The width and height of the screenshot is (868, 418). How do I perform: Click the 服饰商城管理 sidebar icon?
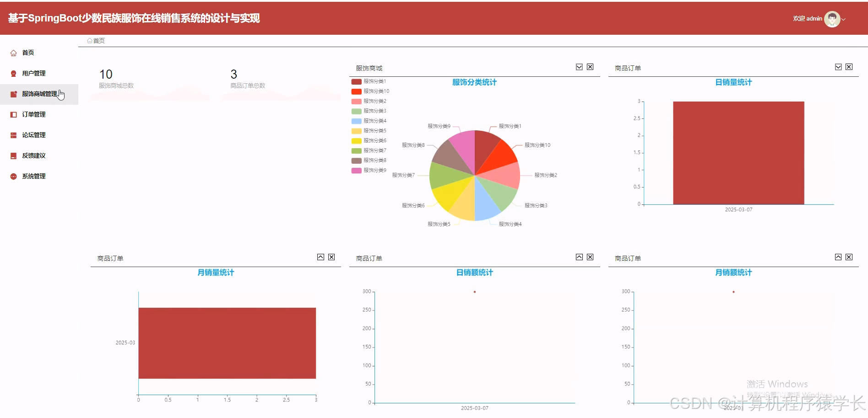coord(13,94)
